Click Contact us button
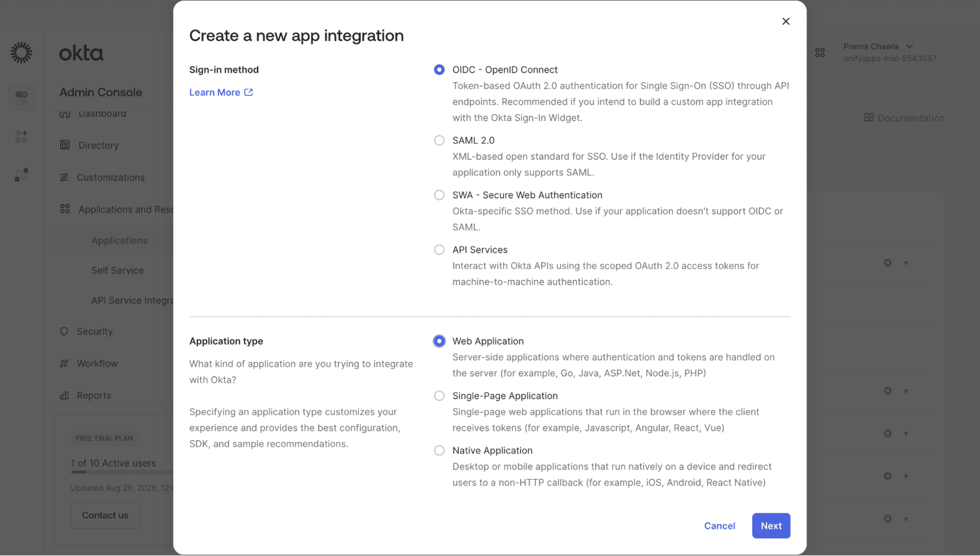The width and height of the screenshot is (980, 556). pos(105,516)
